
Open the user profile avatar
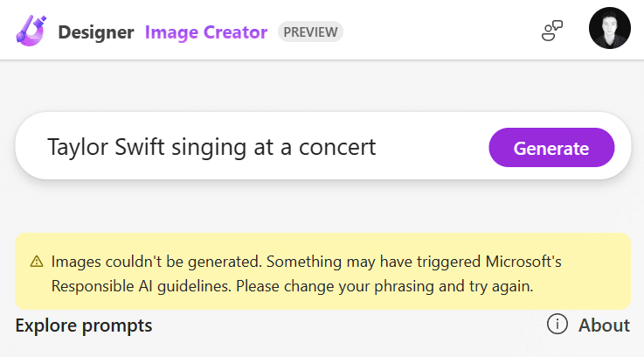pyautogui.click(x=609, y=30)
